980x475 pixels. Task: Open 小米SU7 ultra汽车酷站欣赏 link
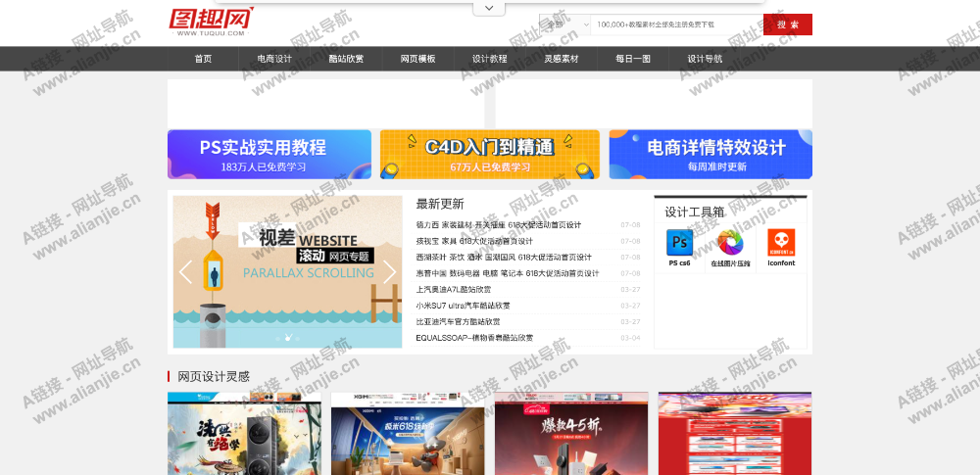click(x=464, y=306)
